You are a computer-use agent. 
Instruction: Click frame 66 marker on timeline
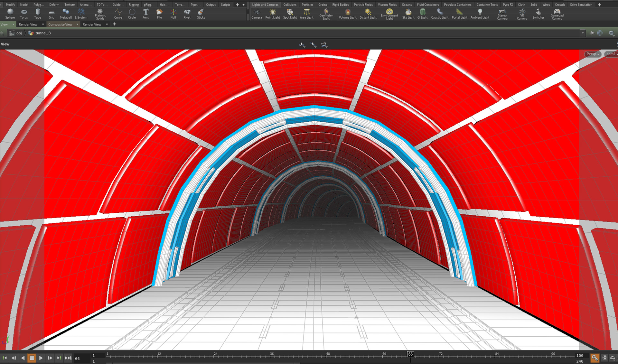(x=410, y=354)
